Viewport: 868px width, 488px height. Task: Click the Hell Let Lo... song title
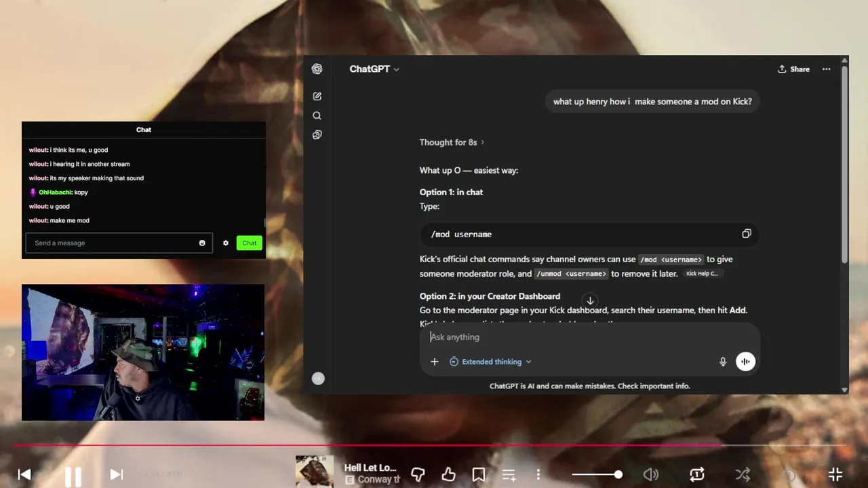(370, 468)
